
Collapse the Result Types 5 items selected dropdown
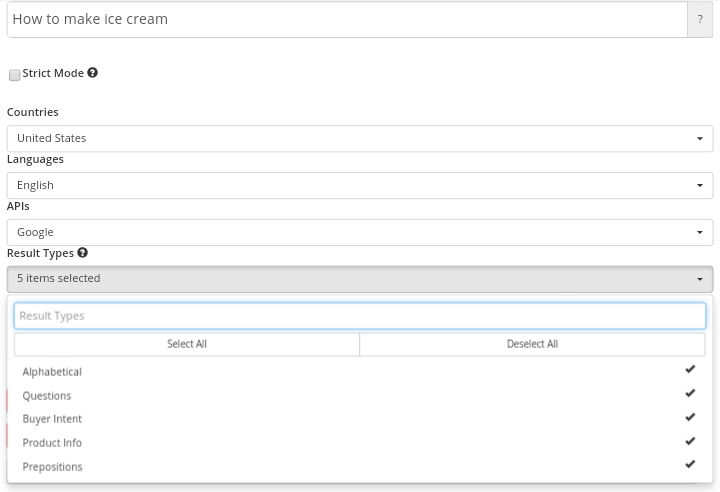(360, 279)
